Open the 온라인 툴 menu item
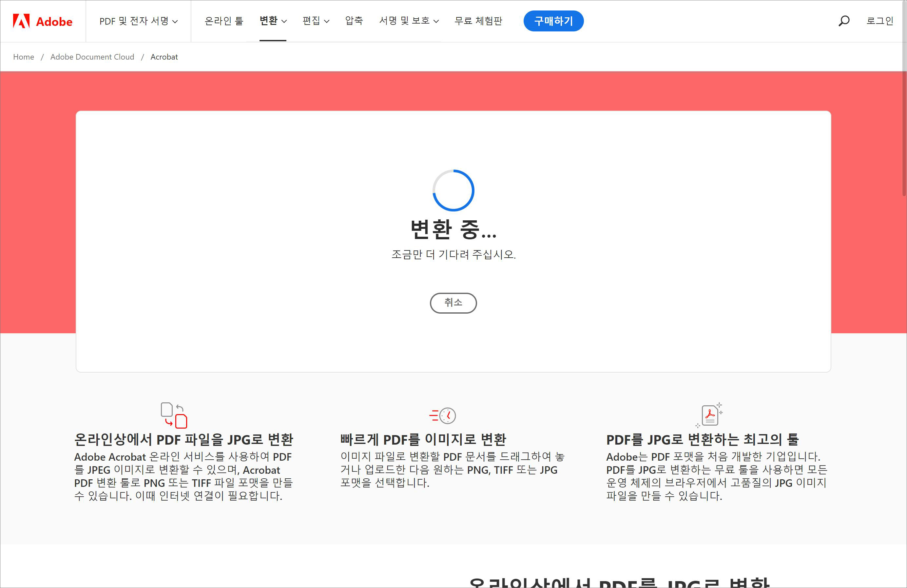This screenshot has height=588, width=907. [224, 21]
